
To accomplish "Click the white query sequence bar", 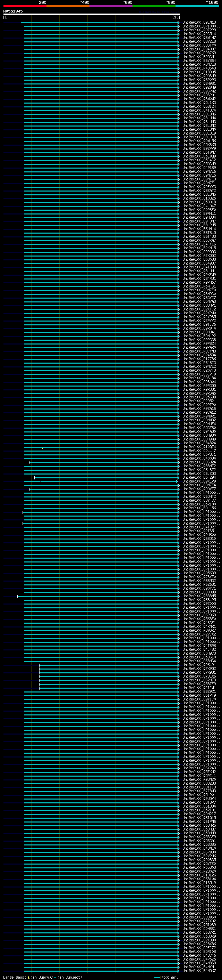I will (92, 14).
